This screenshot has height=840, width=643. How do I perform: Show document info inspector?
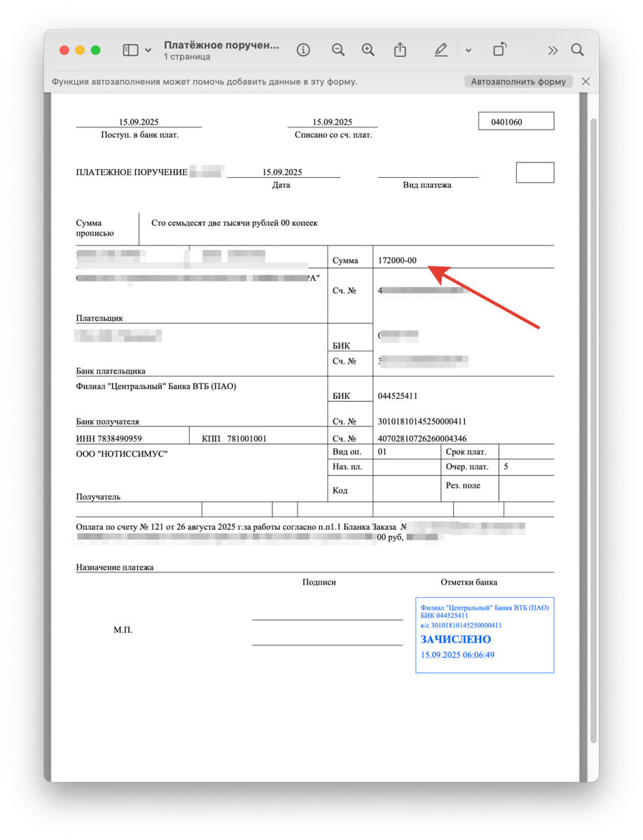(303, 50)
